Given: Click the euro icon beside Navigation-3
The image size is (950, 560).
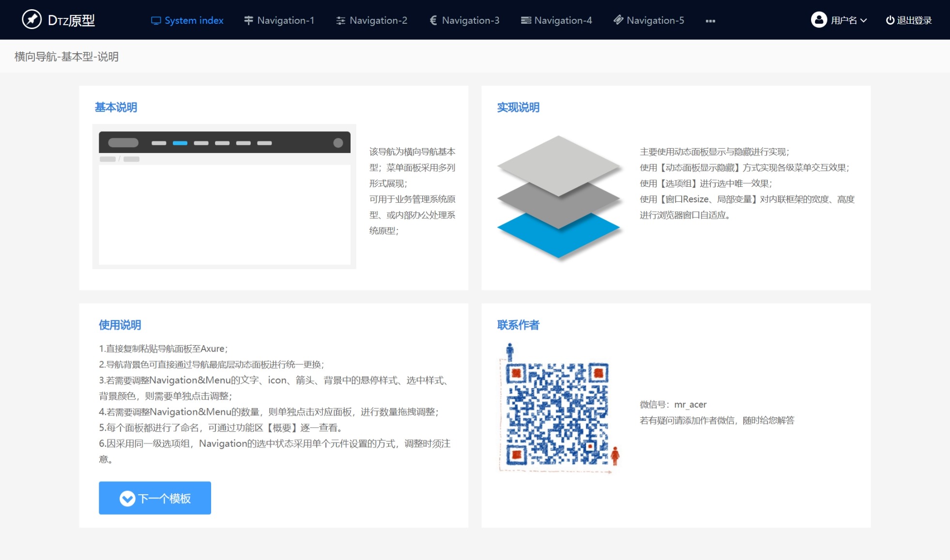Looking at the screenshot, I should tap(433, 20).
